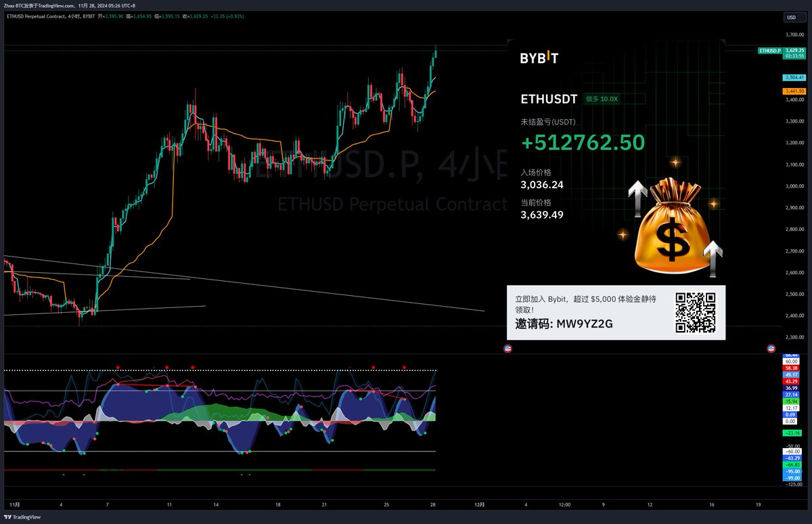This screenshot has width=812, height=524.
Task: Click the 2:33:55 candle countdown under the price label
Action: click(x=793, y=57)
